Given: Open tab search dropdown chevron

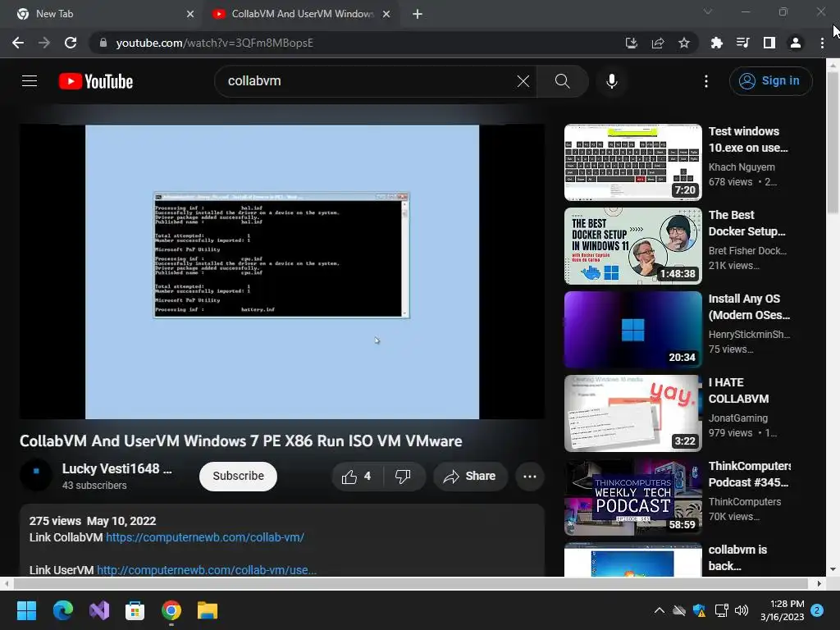Looking at the screenshot, I should click(707, 11).
